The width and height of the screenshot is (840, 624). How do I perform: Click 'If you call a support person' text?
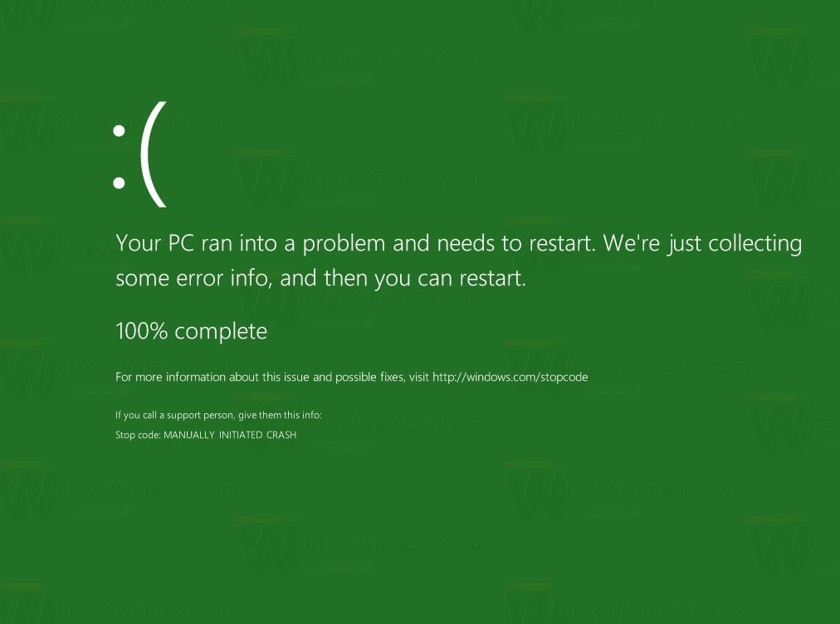pyautogui.click(x=174, y=415)
